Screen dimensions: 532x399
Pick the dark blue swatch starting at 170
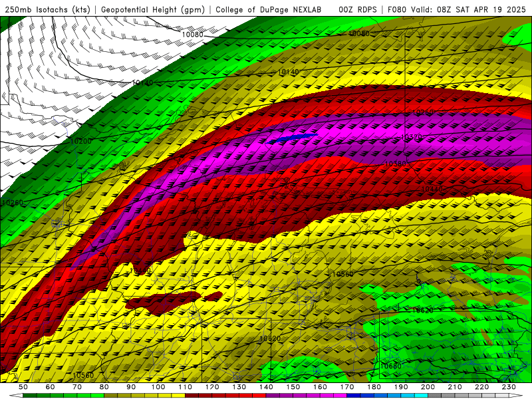(354, 396)
